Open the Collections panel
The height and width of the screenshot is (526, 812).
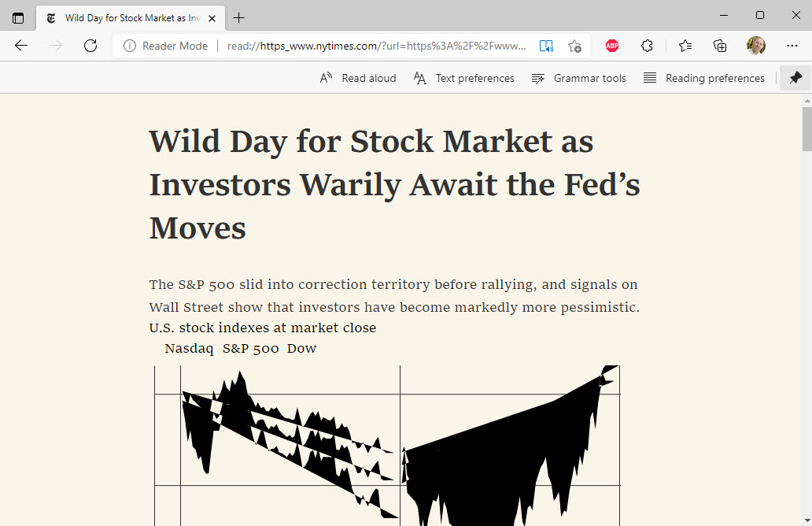[720, 46]
